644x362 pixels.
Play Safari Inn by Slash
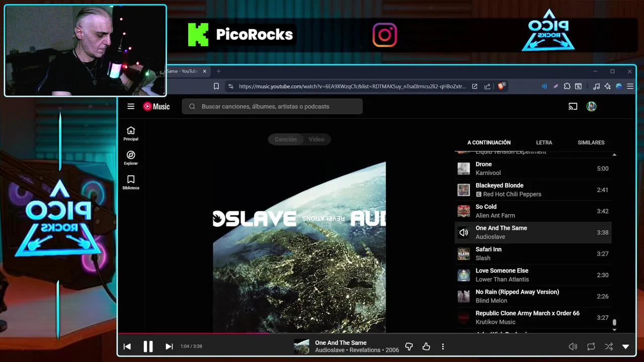tap(533, 253)
